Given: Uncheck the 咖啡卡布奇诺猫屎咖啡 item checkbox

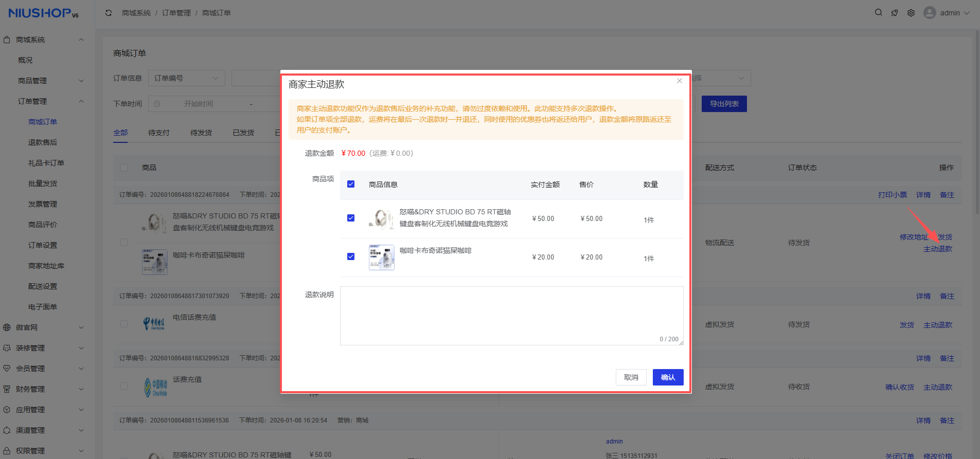Looking at the screenshot, I should (x=351, y=256).
